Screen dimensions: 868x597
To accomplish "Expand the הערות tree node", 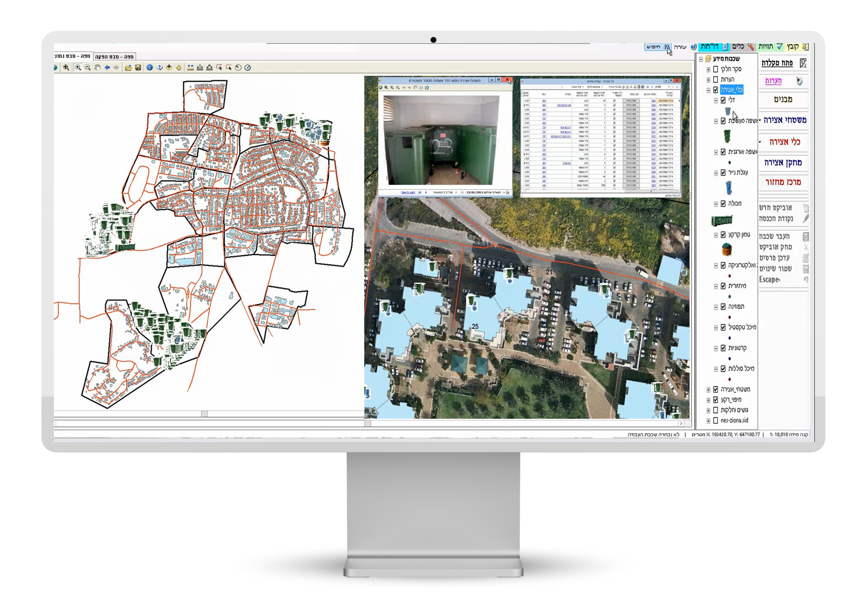I will click(709, 80).
